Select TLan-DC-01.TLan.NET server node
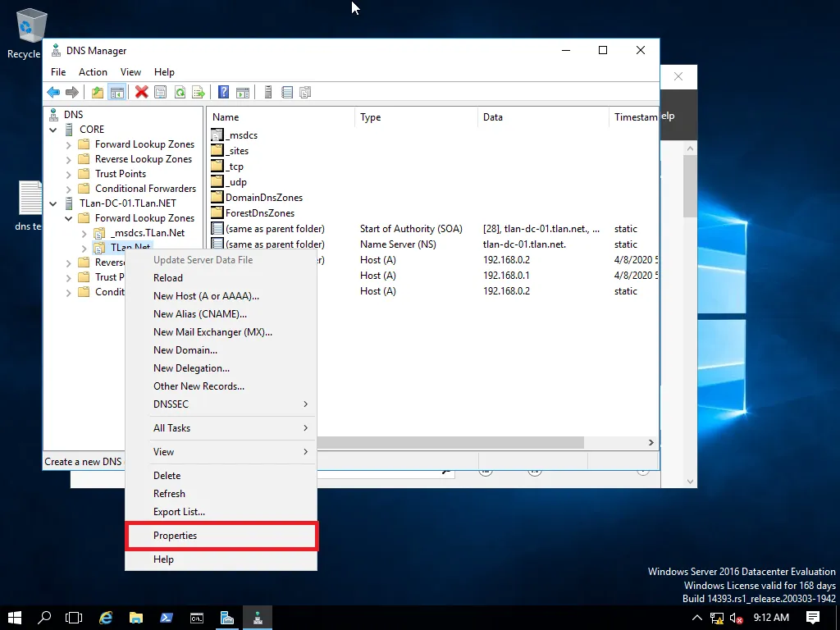Viewport: 840px width, 630px height. [127, 203]
